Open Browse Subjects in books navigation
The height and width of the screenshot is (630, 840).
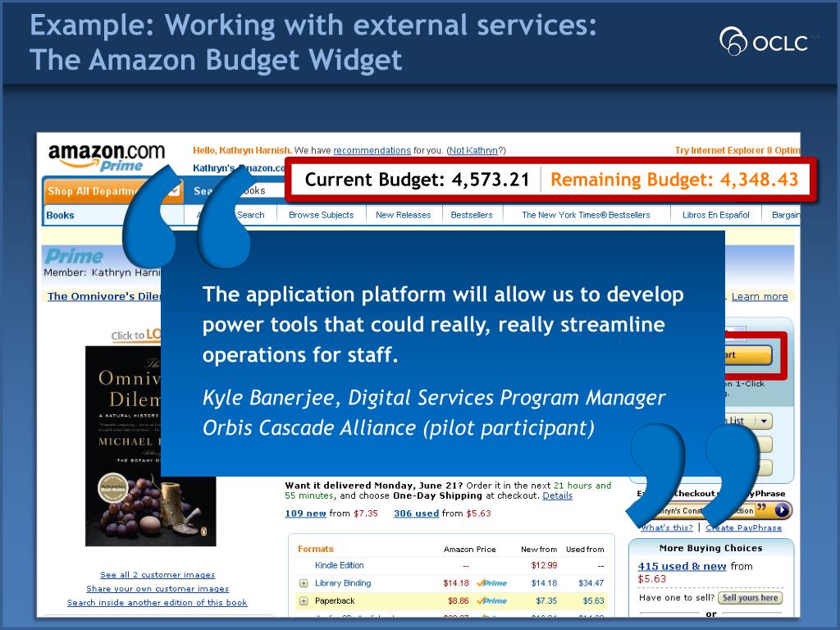click(321, 215)
